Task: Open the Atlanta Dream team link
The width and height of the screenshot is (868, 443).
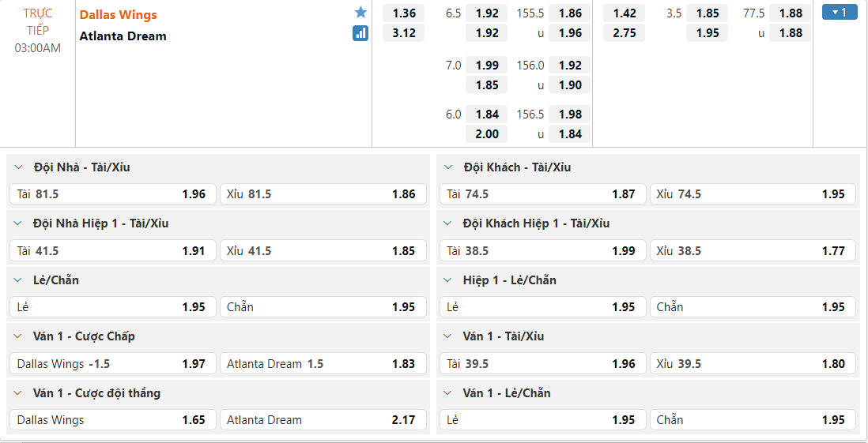Action: click(x=123, y=36)
